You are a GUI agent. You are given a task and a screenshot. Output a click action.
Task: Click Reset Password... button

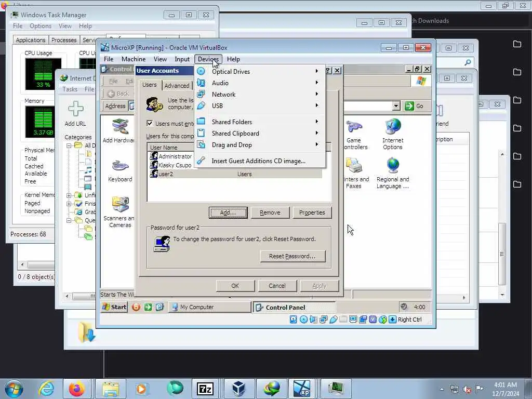point(292,256)
